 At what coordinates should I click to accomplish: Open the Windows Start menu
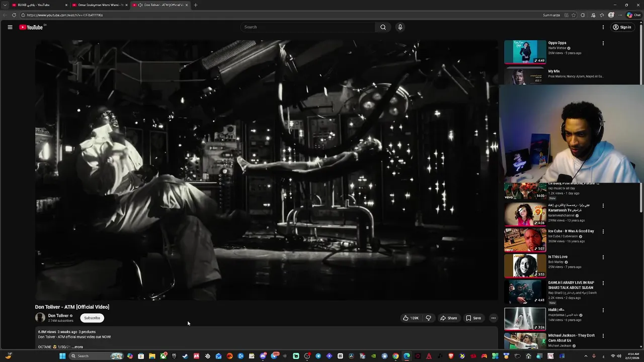coord(62,356)
